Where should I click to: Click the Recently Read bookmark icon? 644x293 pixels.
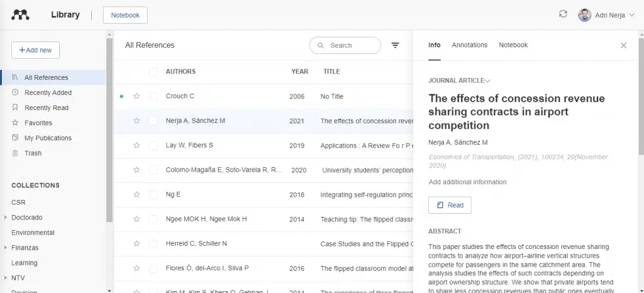click(15, 108)
